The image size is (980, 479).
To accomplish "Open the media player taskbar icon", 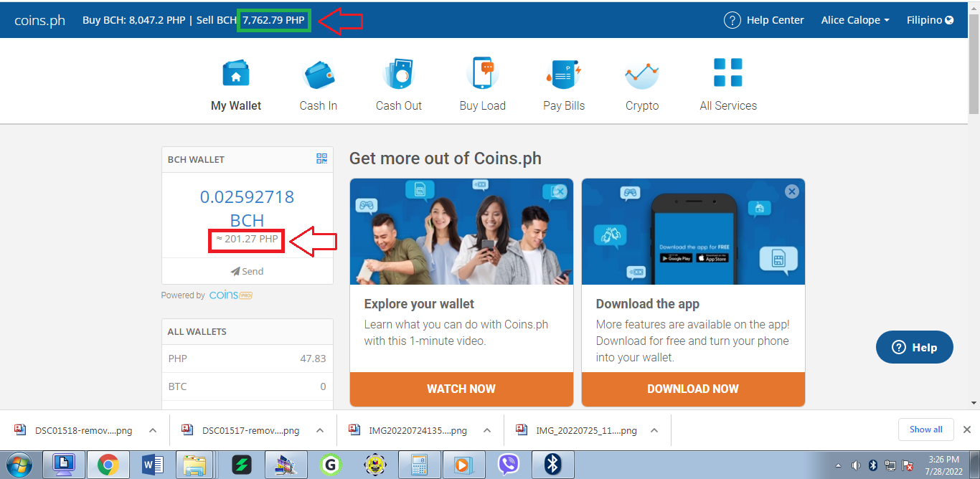I will pyautogui.click(x=463, y=465).
